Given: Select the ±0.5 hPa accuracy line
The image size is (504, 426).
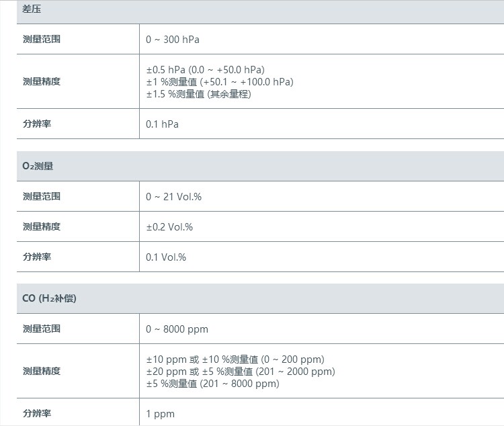Looking at the screenshot, I should (205, 70).
